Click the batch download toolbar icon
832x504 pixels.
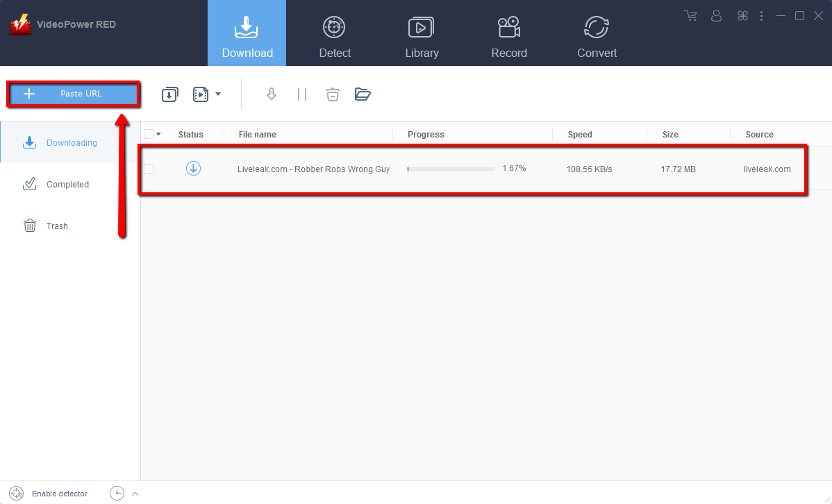coord(170,94)
